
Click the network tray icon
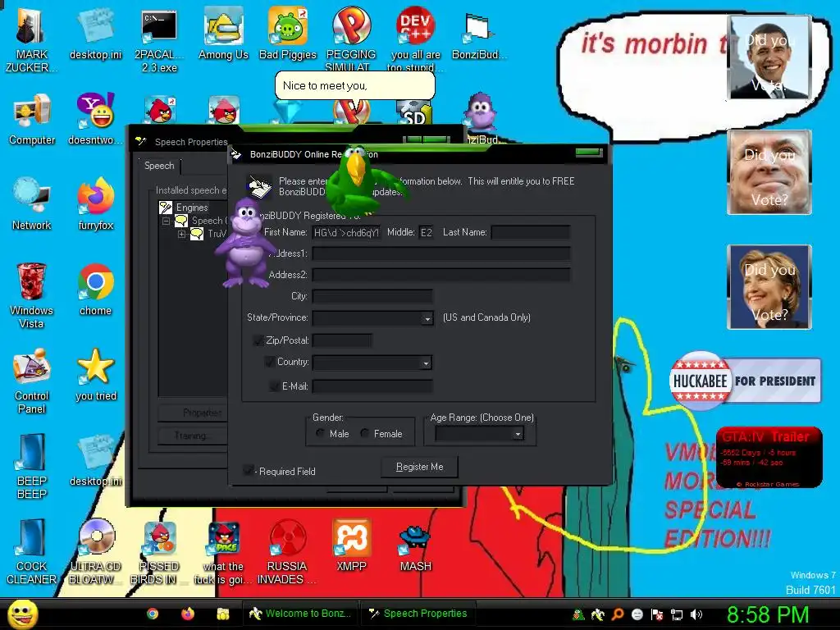point(677,614)
